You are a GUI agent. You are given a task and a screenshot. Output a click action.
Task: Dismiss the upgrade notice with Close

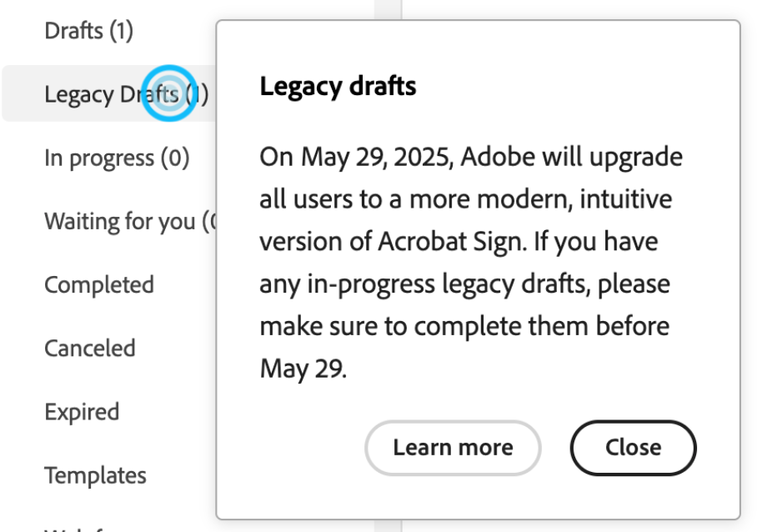click(633, 448)
